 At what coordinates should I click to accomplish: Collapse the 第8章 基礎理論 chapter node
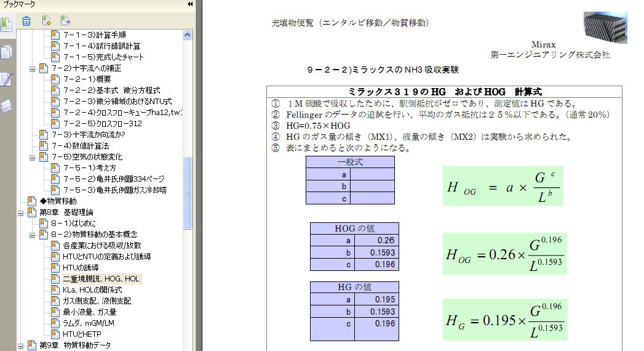click(x=20, y=213)
